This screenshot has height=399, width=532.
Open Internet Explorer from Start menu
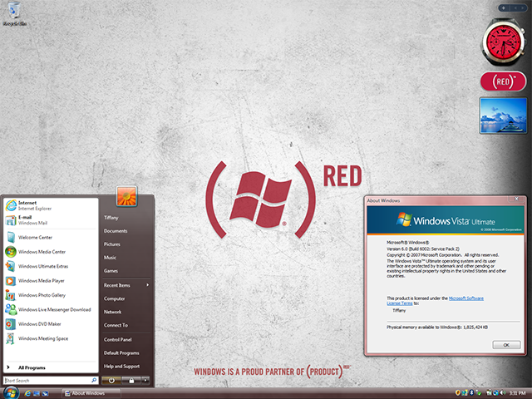pos(33,204)
